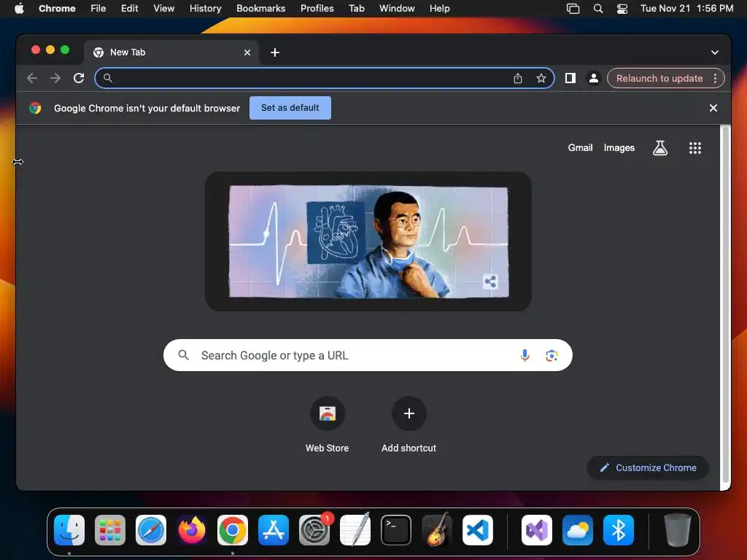This screenshot has height=560, width=747.
Task: Open the Chrome three-dot menu
Action: 715,78
